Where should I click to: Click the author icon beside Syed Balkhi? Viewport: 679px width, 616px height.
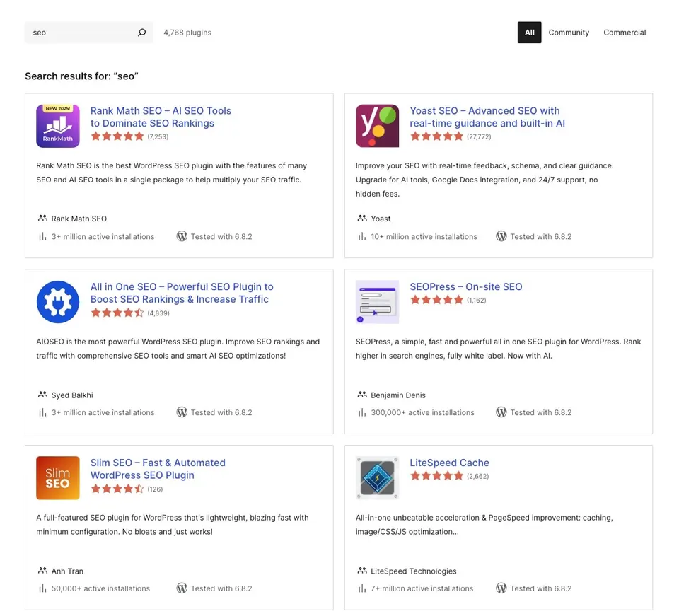pos(42,395)
